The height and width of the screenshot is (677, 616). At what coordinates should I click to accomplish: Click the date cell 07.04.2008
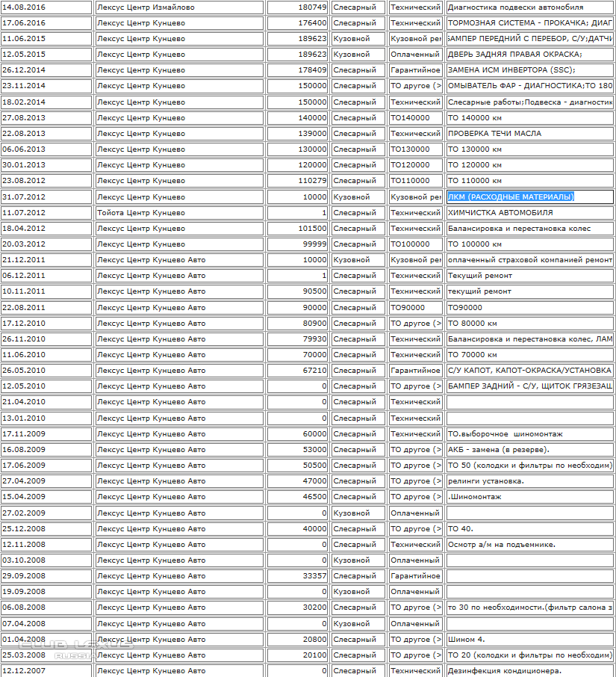(46, 623)
